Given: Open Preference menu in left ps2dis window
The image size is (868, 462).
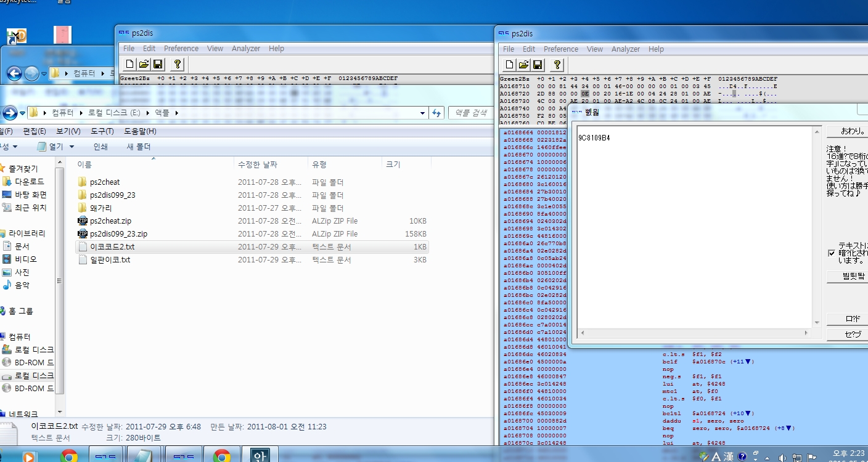Looking at the screenshot, I should pyautogui.click(x=181, y=49).
